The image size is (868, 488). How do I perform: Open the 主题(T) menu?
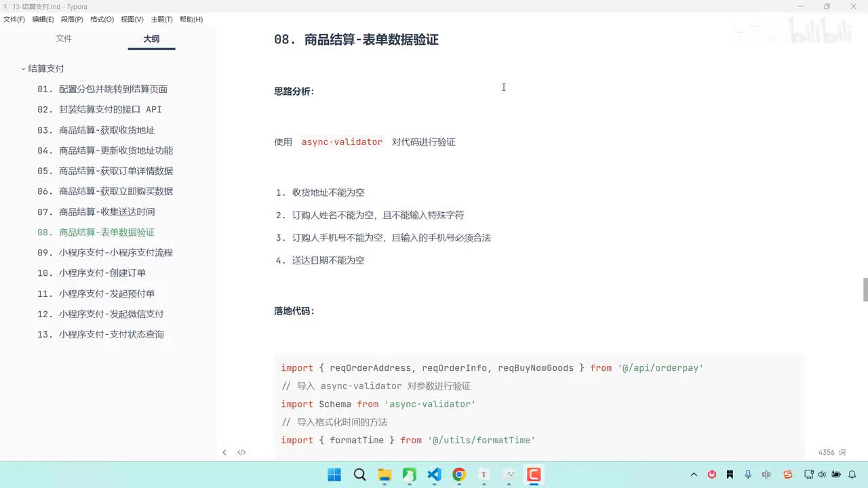point(161,20)
